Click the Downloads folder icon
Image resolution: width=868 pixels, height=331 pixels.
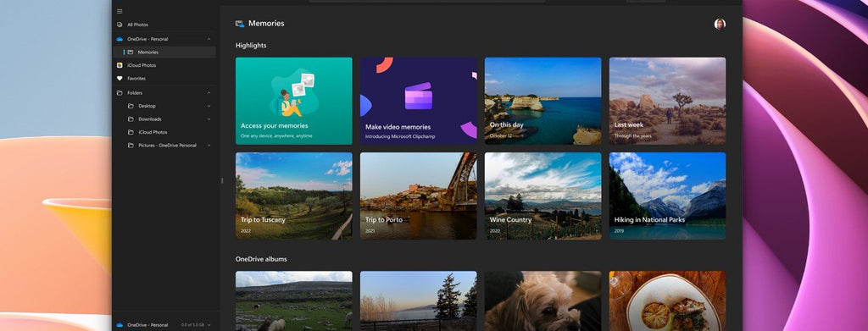[131, 119]
